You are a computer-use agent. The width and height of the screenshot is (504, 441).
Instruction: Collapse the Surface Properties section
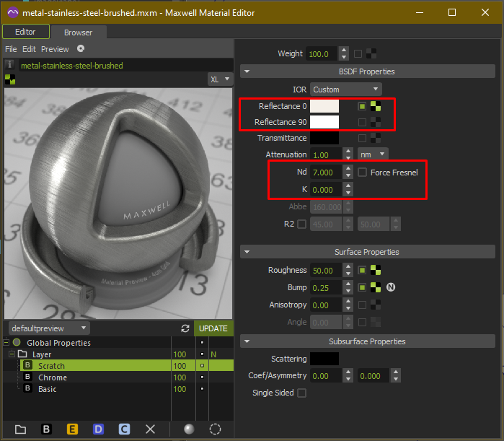[247, 252]
